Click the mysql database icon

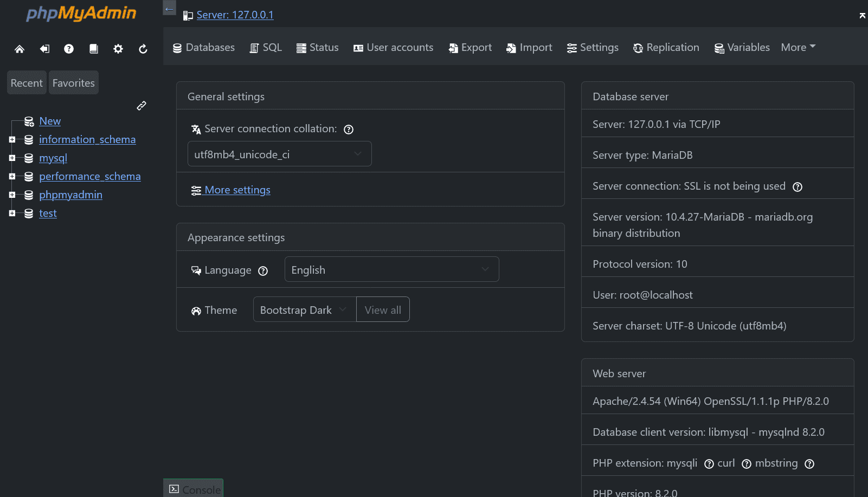tap(29, 158)
